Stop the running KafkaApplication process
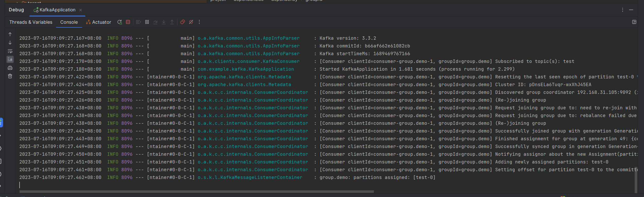 [128, 22]
